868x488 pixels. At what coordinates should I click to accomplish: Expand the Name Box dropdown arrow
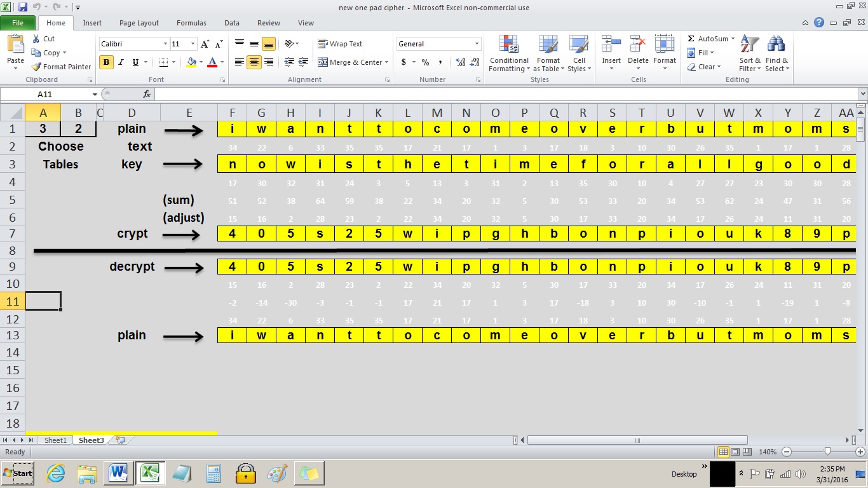(95, 94)
